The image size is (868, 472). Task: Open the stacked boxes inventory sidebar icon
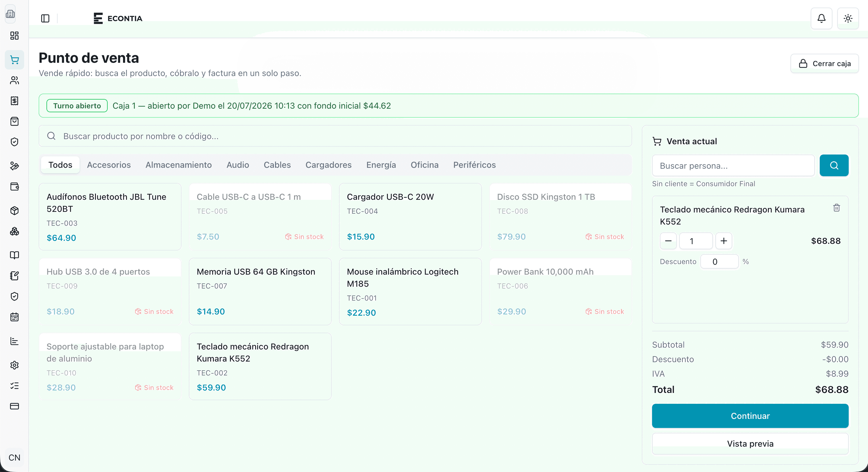click(14, 231)
